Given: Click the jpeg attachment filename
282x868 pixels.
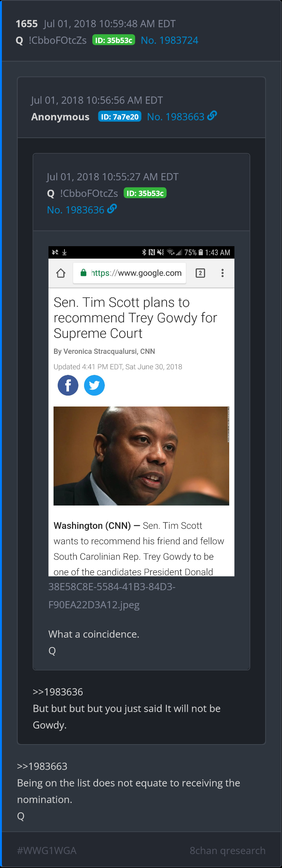Looking at the screenshot, I should click(112, 595).
